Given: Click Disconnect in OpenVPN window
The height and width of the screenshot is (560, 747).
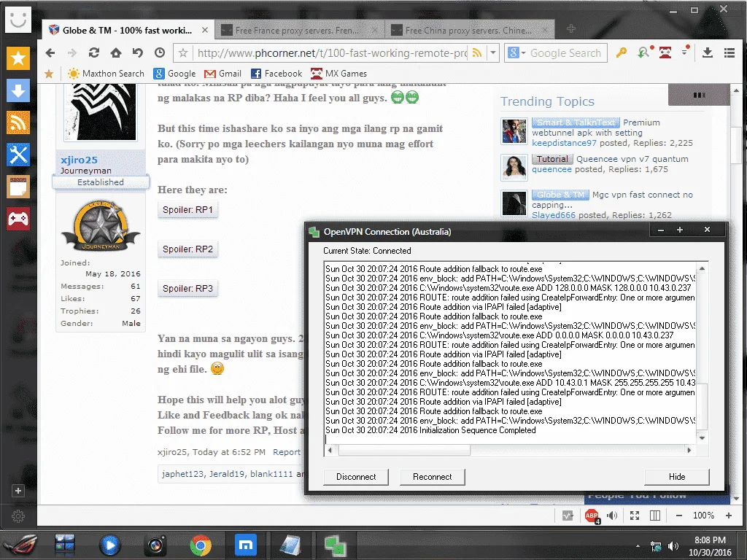Looking at the screenshot, I should tap(356, 477).
